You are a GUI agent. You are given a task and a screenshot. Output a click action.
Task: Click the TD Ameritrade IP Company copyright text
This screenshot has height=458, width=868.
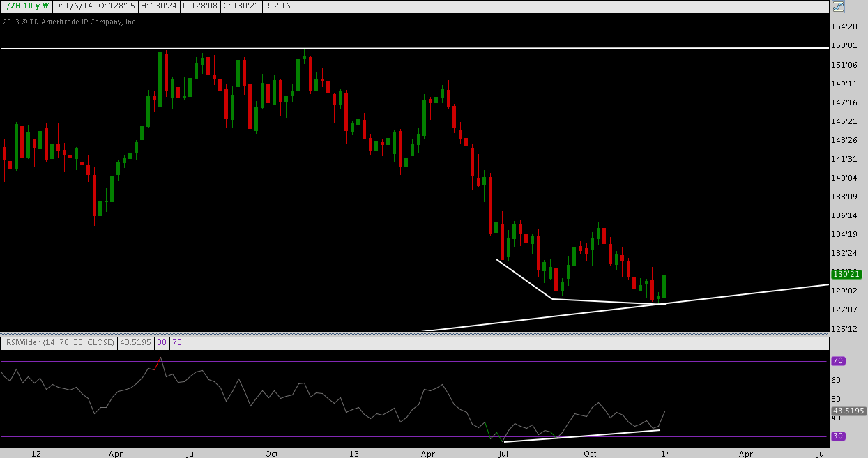point(70,22)
